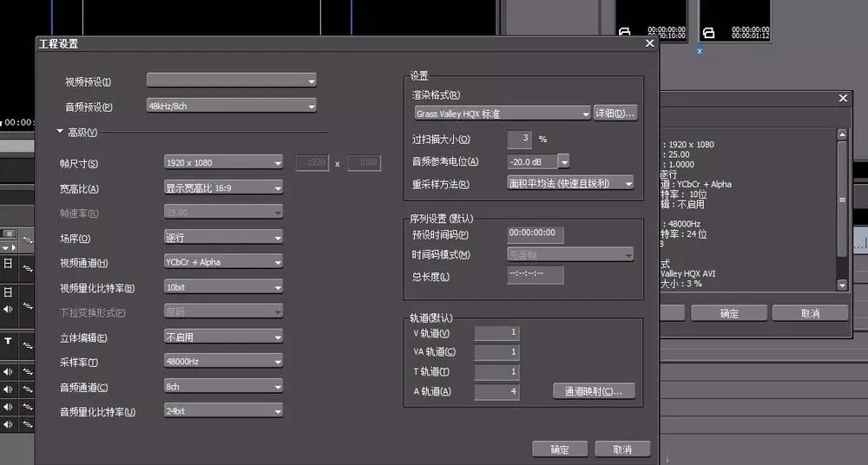Open the 重采样方法 dropdown
The height and width of the screenshot is (465, 868).
pyautogui.click(x=570, y=183)
